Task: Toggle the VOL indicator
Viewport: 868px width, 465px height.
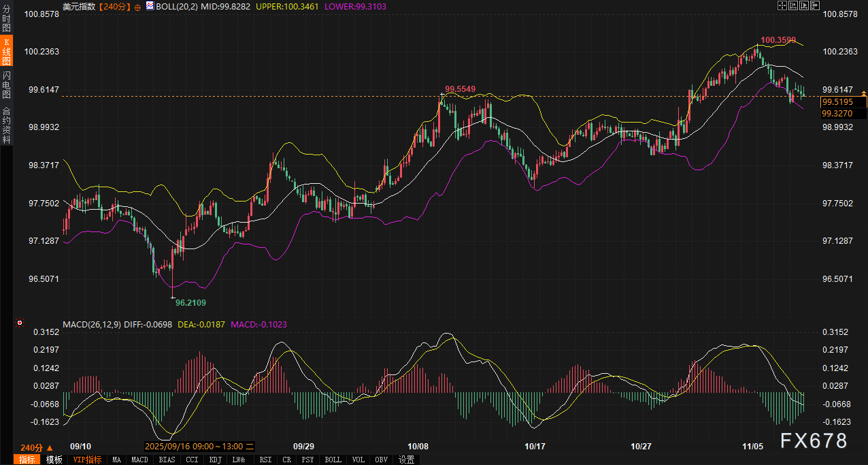Action: (359, 460)
